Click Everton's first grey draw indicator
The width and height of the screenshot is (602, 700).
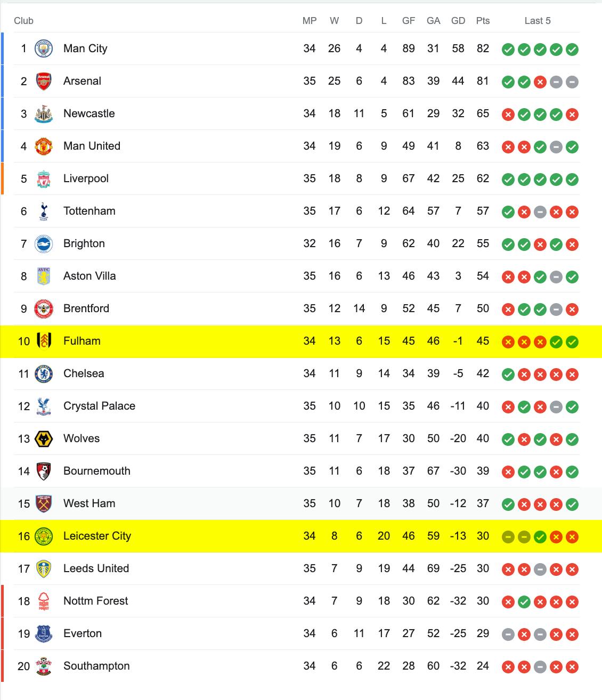[x=508, y=634]
